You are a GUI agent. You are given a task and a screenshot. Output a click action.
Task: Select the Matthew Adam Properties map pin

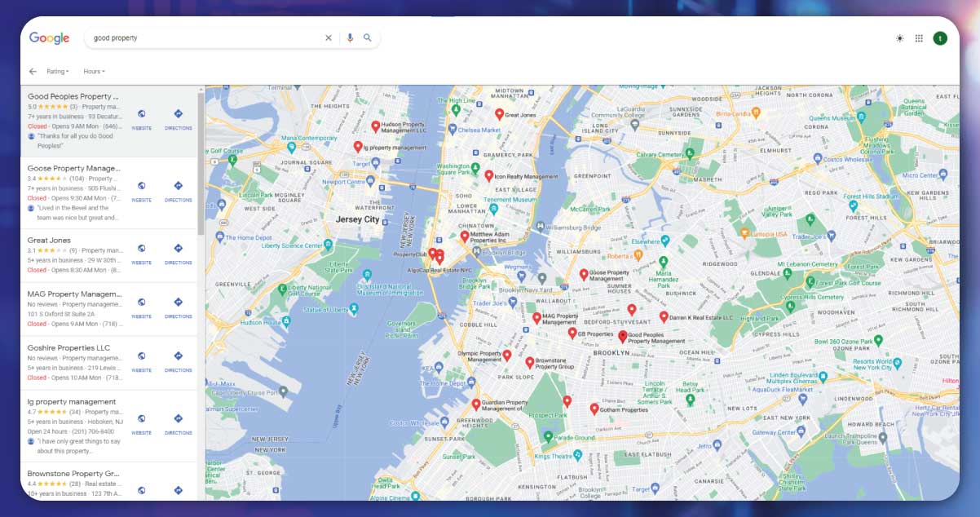pyautogui.click(x=465, y=236)
